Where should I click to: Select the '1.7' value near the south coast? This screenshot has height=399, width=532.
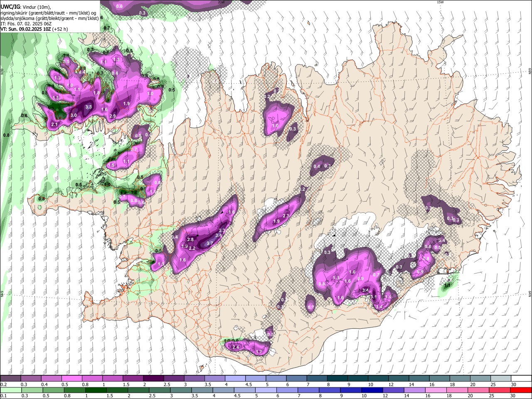pyautogui.click(x=259, y=352)
